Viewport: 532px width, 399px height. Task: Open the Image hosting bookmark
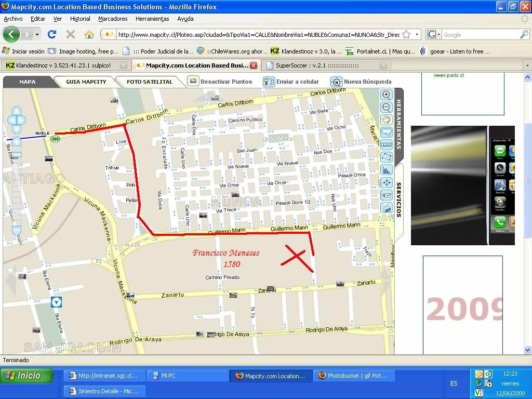83,51
